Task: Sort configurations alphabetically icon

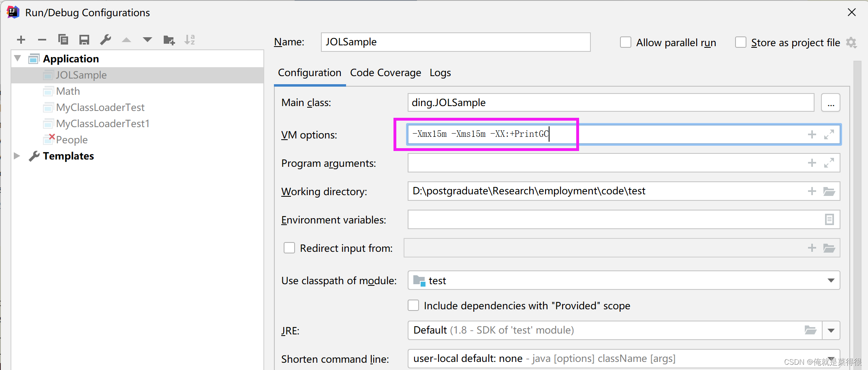Action: 190,40
